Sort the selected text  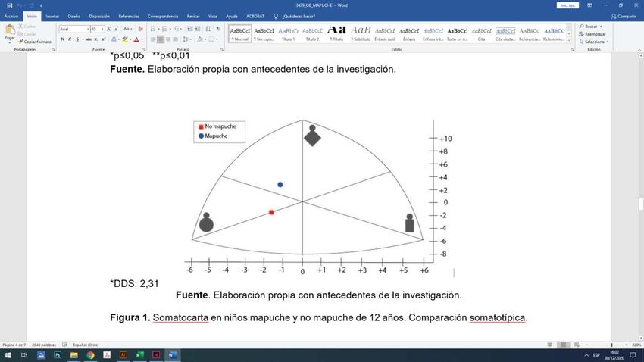pos(208,29)
